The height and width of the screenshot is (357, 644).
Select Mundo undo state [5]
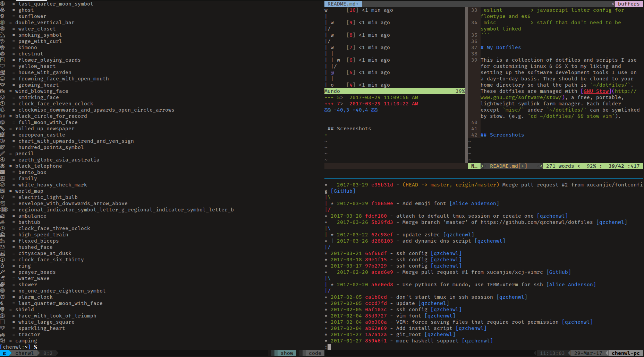pyautogui.click(x=351, y=72)
